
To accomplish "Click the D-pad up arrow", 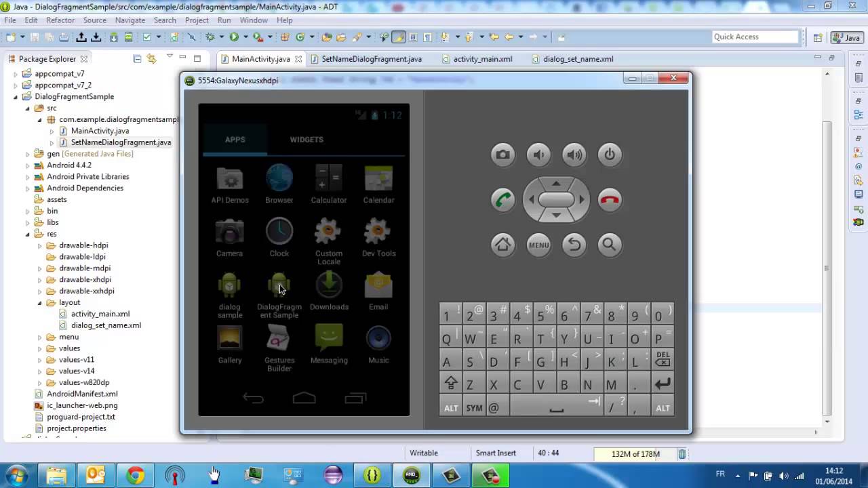I will [556, 183].
